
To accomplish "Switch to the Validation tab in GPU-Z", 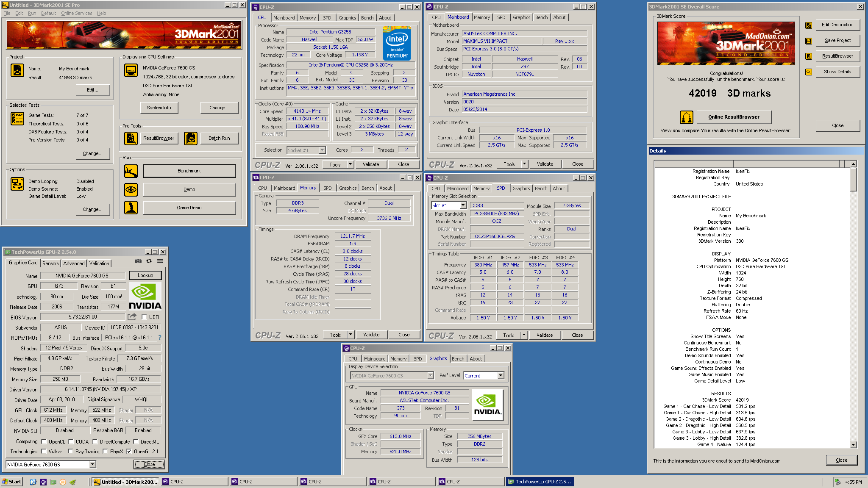I will tap(99, 263).
